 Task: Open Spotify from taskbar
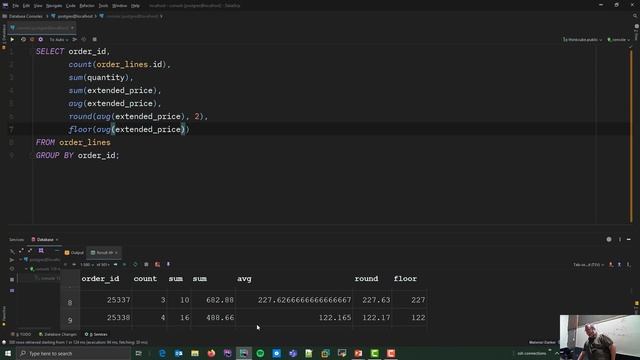[x=260, y=353]
